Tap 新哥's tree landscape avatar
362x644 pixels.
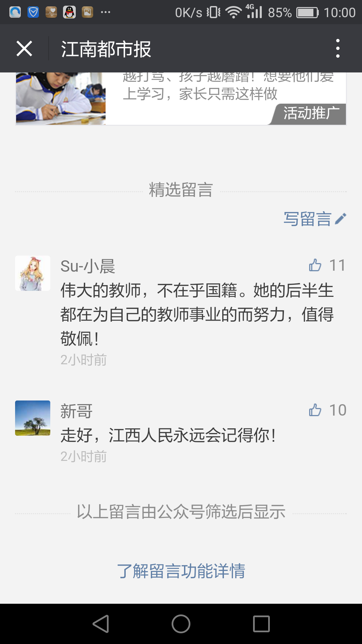[33, 418]
